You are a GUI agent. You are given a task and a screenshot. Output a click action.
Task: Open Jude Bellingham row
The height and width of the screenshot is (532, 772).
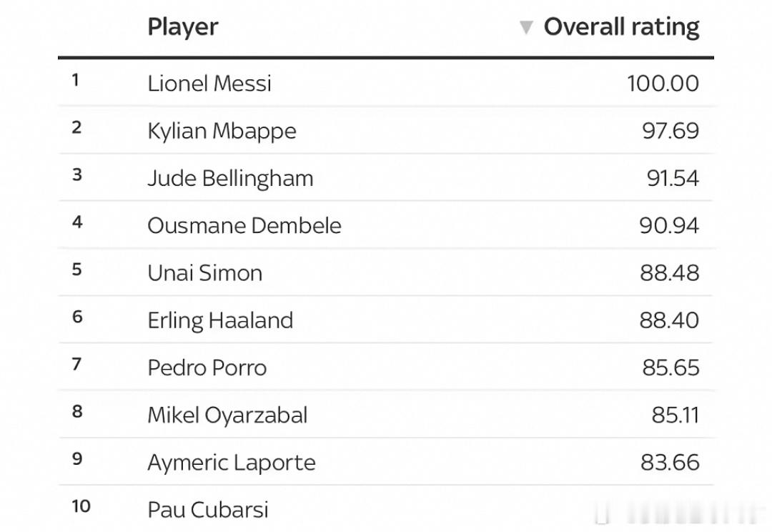pos(386,178)
